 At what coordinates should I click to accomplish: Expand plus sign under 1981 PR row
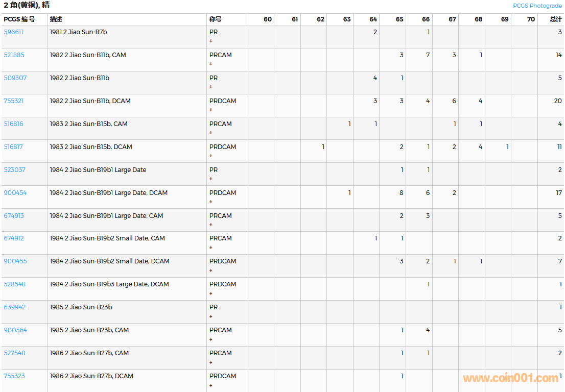click(211, 41)
